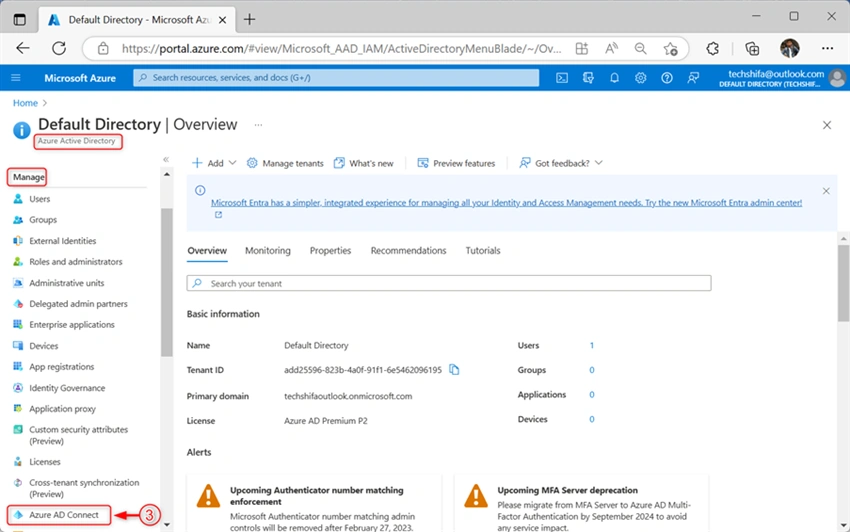Click the account email techshifa@outlook.com
This screenshot has width=850, height=532.
click(x=776, y=74)
